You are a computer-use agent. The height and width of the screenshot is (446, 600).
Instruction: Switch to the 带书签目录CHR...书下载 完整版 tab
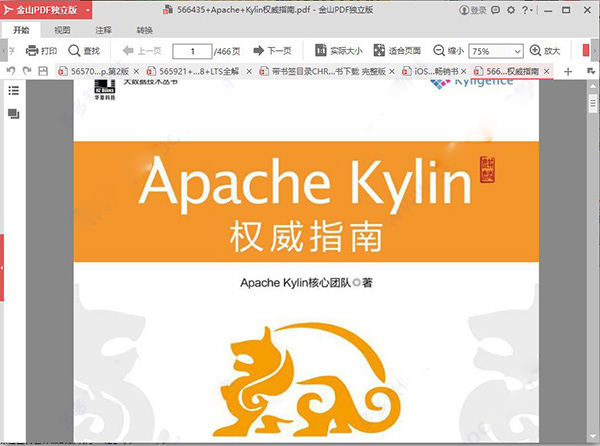point(323,71)
